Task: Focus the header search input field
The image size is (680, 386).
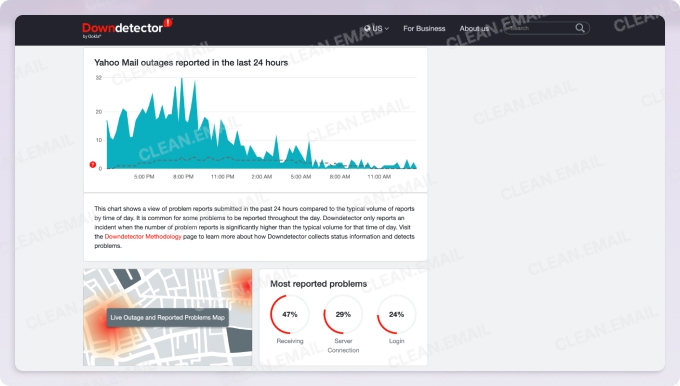Action: (x=546, y=28)
